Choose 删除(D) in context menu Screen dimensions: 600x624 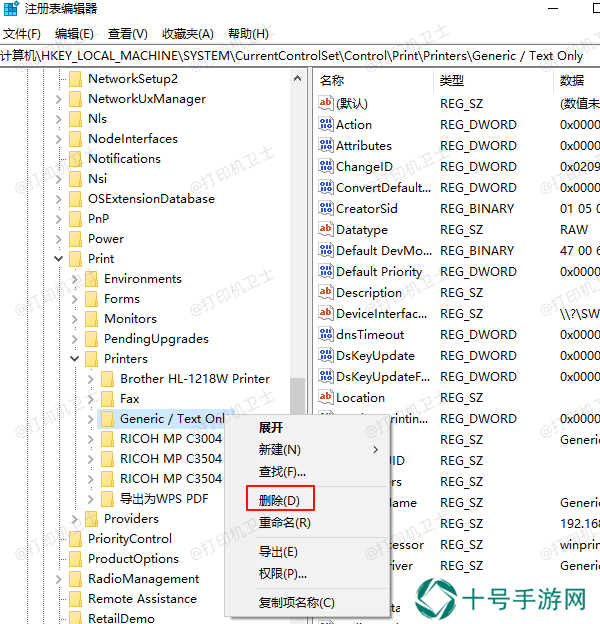click(279, 500)
